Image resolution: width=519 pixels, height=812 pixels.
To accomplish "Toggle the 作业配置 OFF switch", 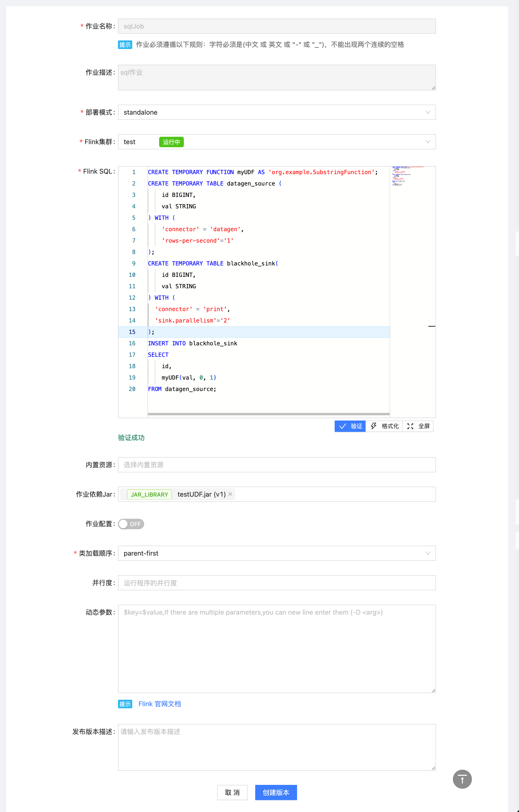I will click(x=131, y=524).
